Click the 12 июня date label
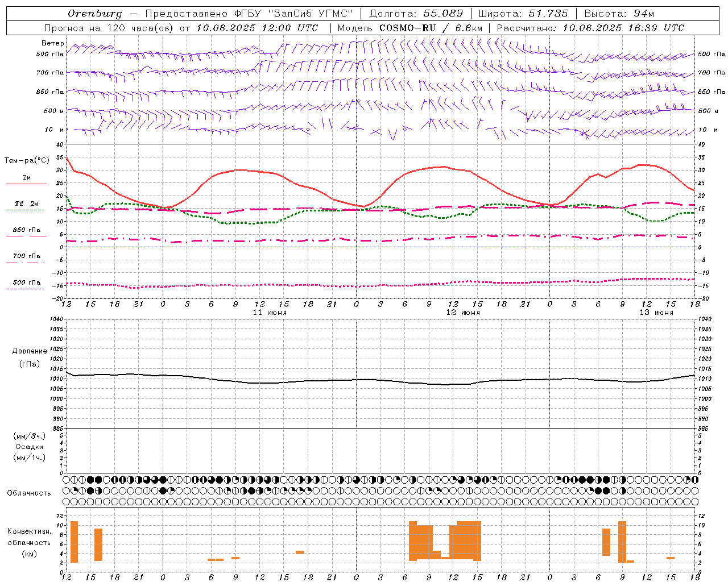Viewport: 728px width, 582px height. pyautogui.click(x=463, y=313)
